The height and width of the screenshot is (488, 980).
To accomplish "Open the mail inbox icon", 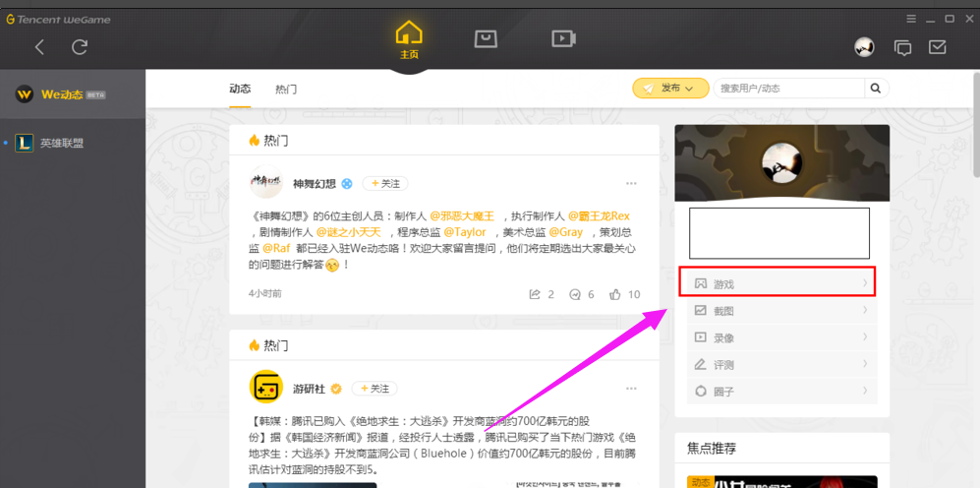I will coord(937,46).
